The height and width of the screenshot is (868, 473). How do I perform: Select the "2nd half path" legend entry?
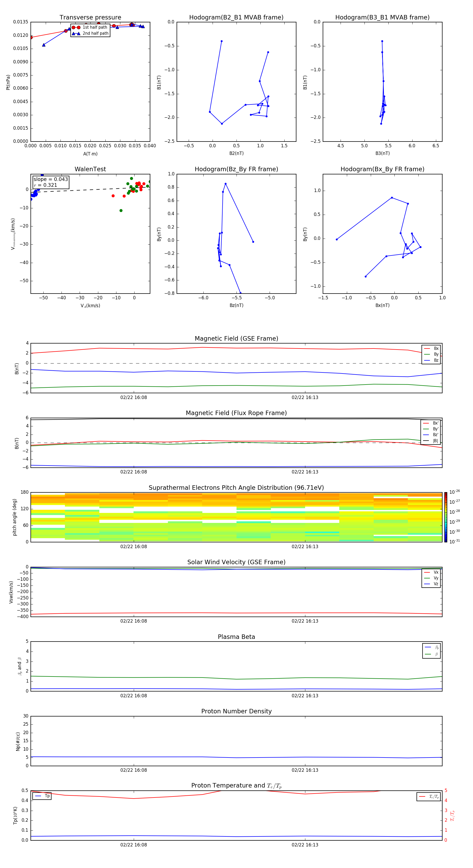[90, 33]
